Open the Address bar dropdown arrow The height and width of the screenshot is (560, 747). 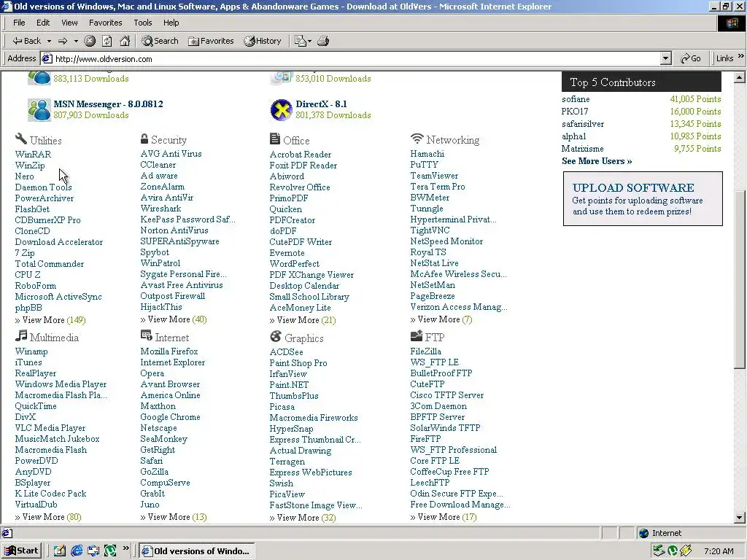click(666, 58)
